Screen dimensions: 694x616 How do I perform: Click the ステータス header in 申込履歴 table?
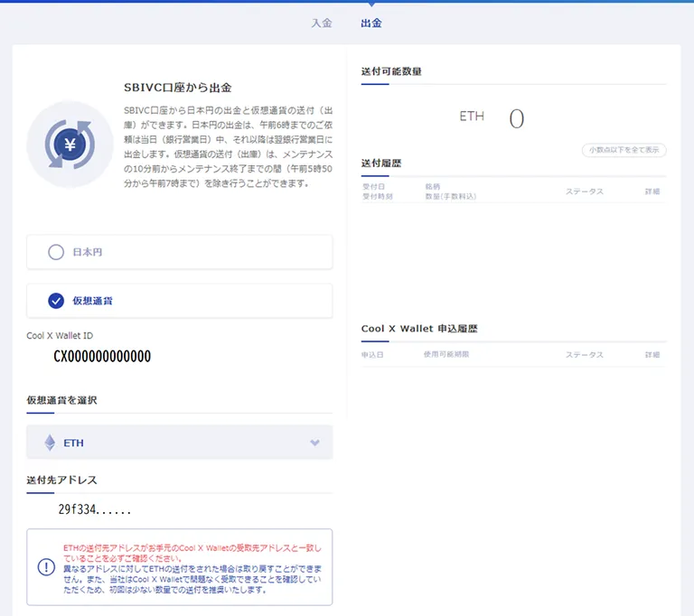click(585, 355)
